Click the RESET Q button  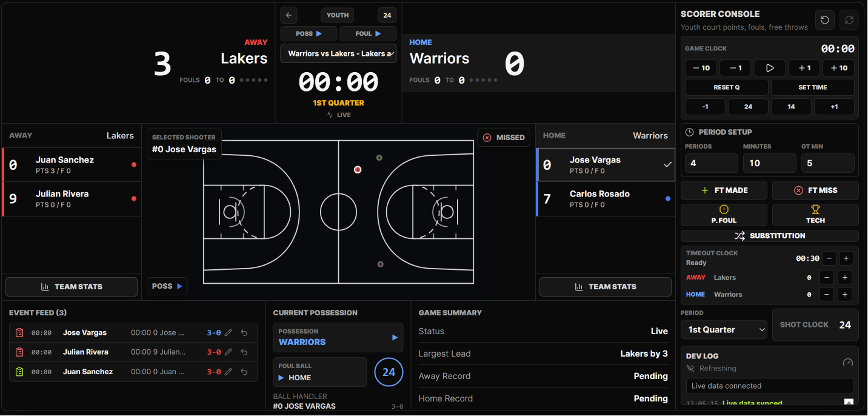[726, 87]
